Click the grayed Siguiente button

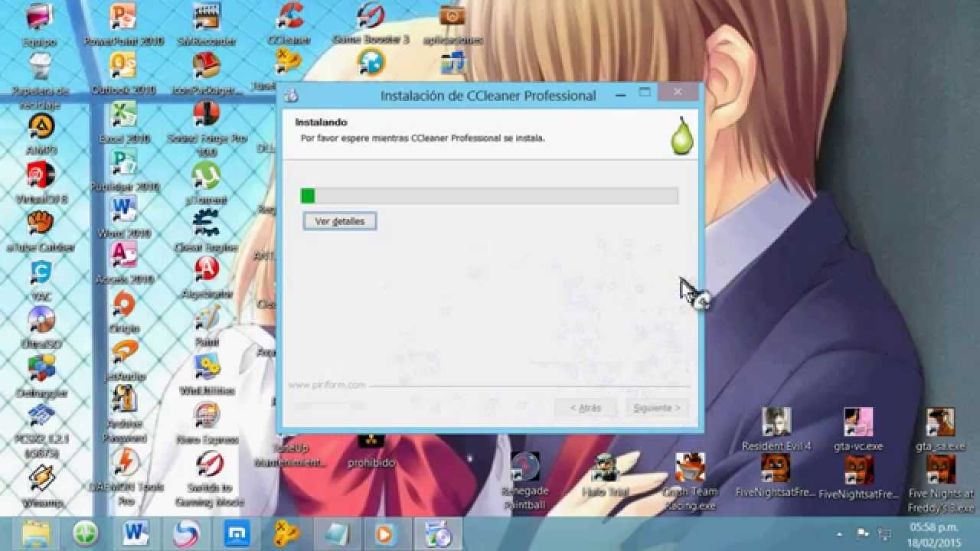click(656, 408)
